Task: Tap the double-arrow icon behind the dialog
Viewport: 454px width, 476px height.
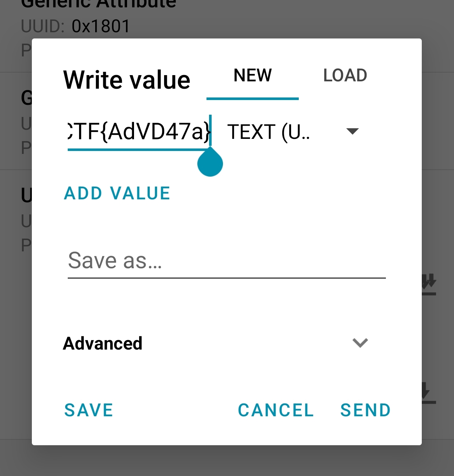Action: 429,284
